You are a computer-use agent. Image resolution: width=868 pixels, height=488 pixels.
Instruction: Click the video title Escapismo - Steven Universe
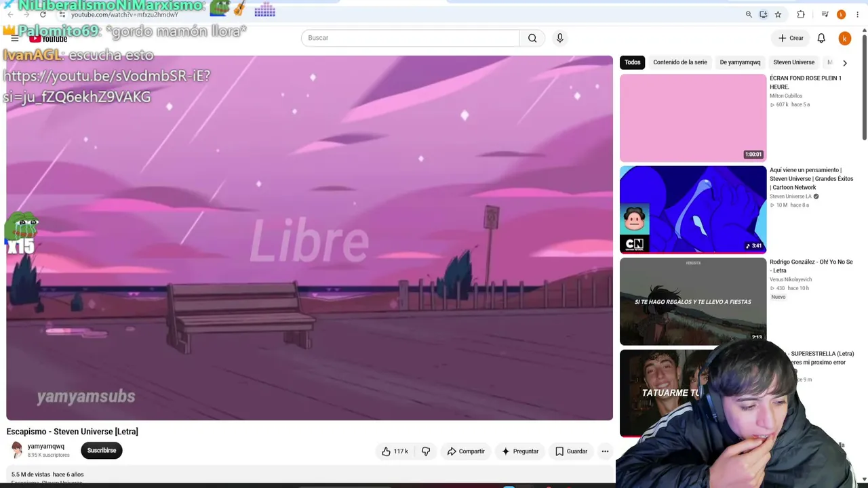click(x=73, y=432)
